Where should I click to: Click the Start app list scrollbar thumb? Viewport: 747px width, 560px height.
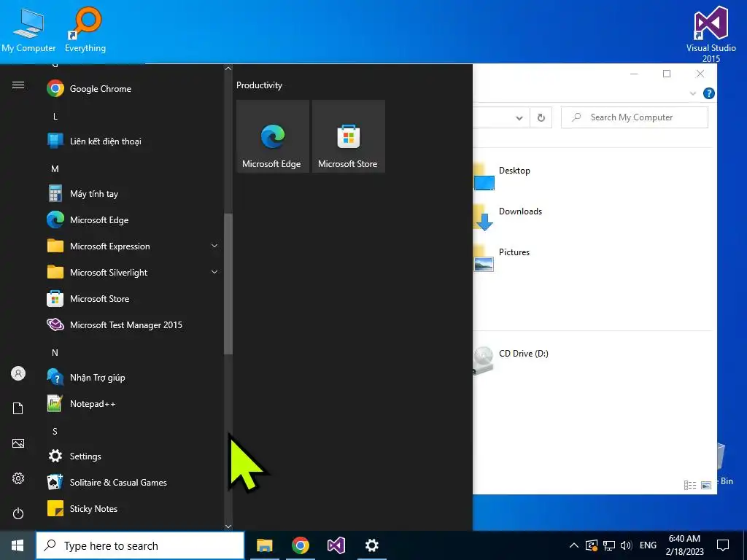(228, 284)
